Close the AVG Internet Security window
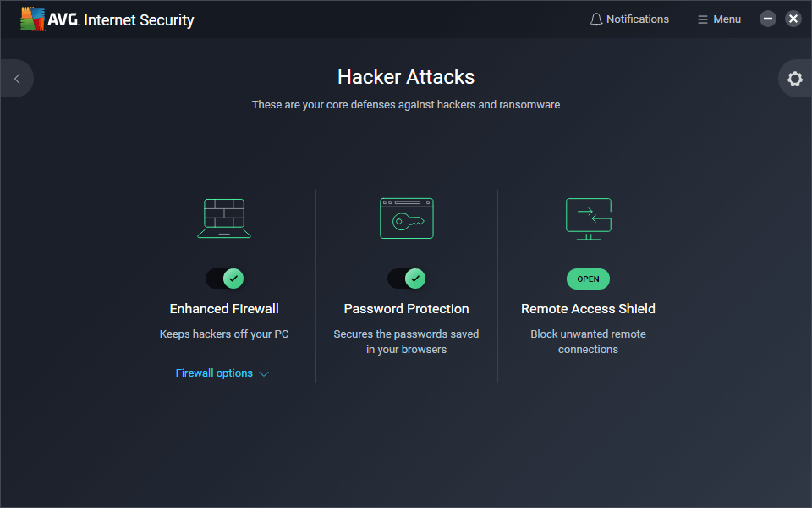The width and height of the screenshot is (812, 508). click(x=793, y=19)
